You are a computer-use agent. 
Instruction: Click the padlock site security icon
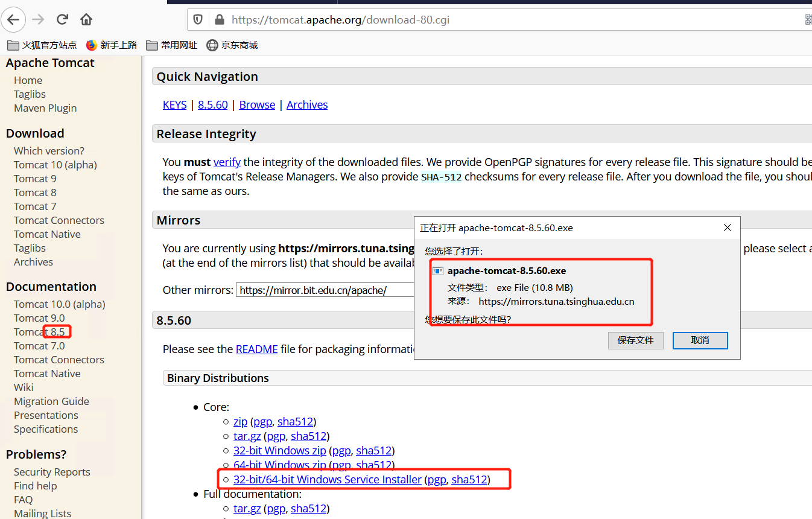(x=219, y=20)
